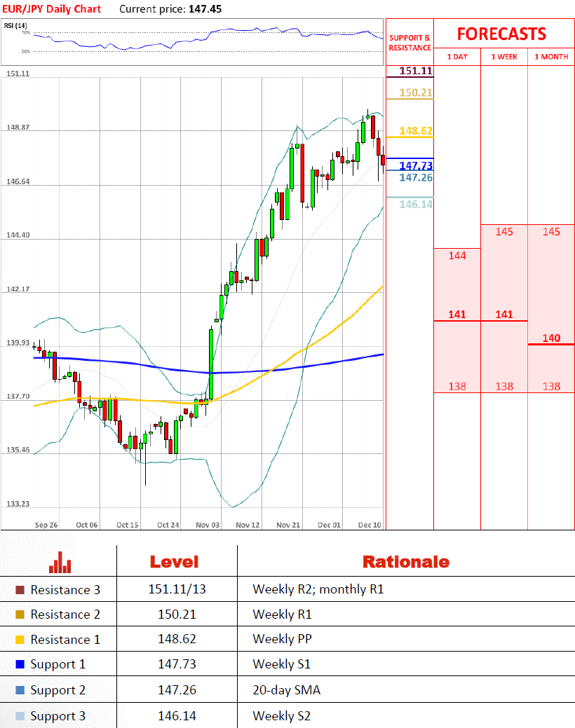Click the 139.93 price axis label
The image size is (575, 728).
18,343
